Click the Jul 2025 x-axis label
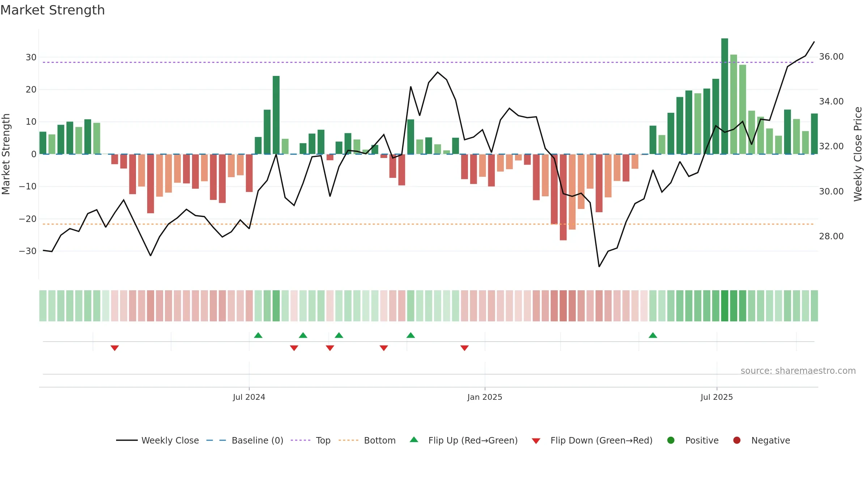The width and height of the screenshot is (868, 488). coord(717,397)
